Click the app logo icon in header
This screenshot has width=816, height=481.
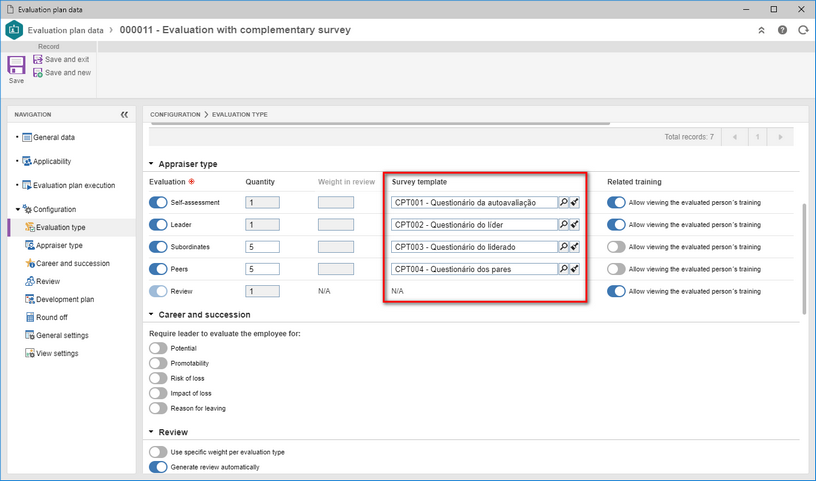(14, 30)
